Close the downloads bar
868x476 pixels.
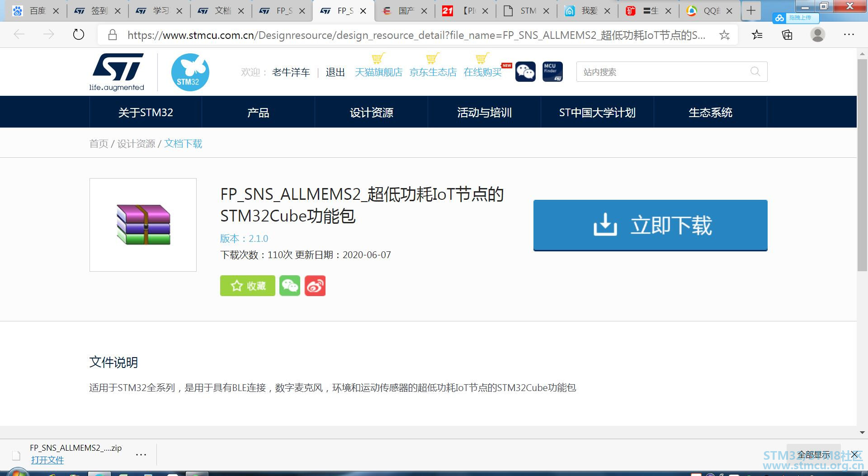[854, 454]
